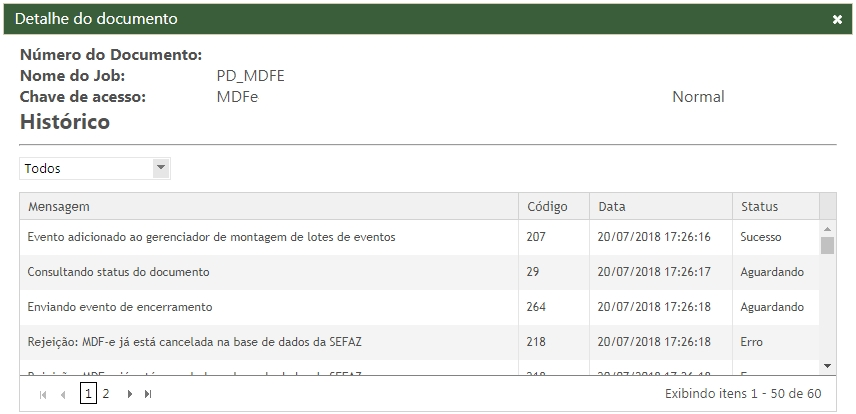Select the 'Consultando status do documento' row
The height and width of the screenshot is (414, 856).
[118, 272]
